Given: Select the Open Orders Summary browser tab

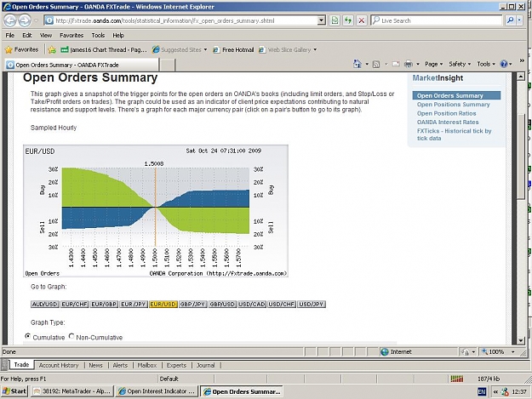Looking at the screenshot, I should [x=82, y=65].
